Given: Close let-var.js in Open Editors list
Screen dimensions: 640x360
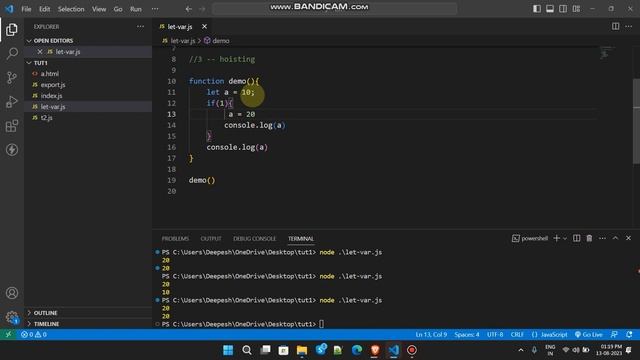Looking at the screenshot, I should click(x=40, y=52).
